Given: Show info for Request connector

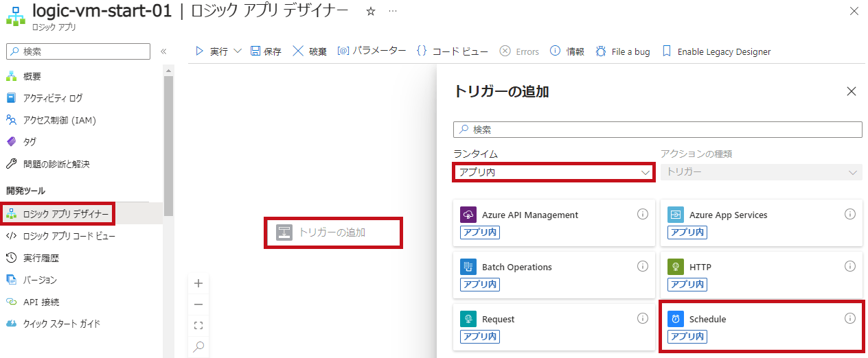Looking at the screenshot, I should [643, 318].
